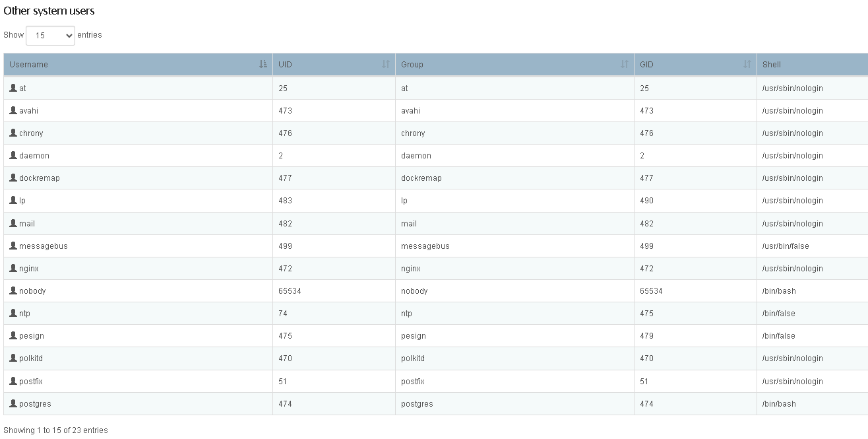Click the user icon beside nginx
Viewport: 868px width, 439px height.
(x=13, y=268)
